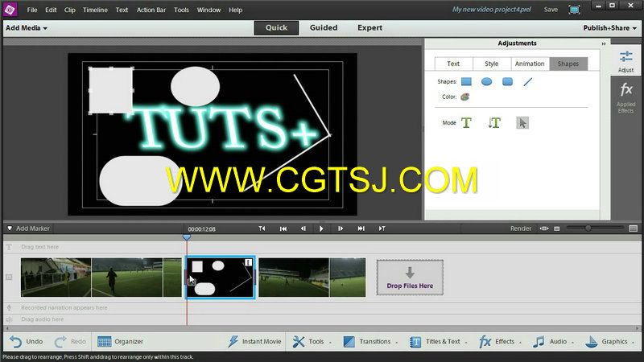Open the Titles & Text dropdown
This screenshot has width=644, height=362.
click(x=439, y=341)
